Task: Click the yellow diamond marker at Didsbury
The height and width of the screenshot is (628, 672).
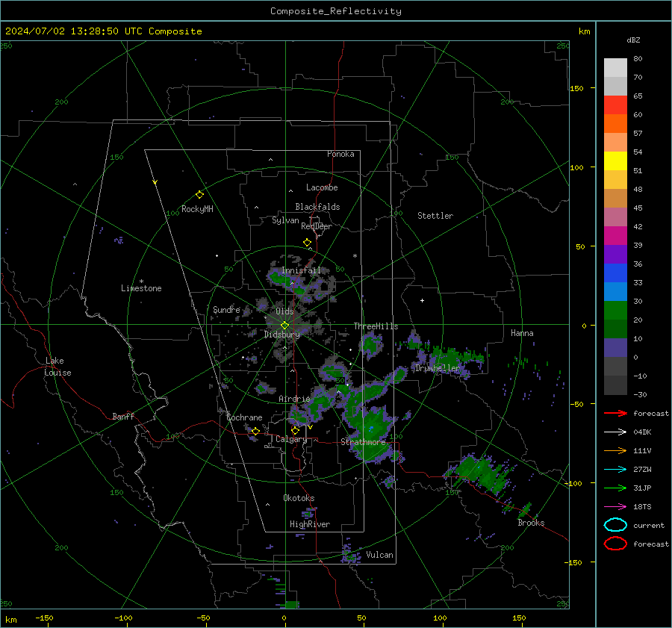Action: (284, 326)
